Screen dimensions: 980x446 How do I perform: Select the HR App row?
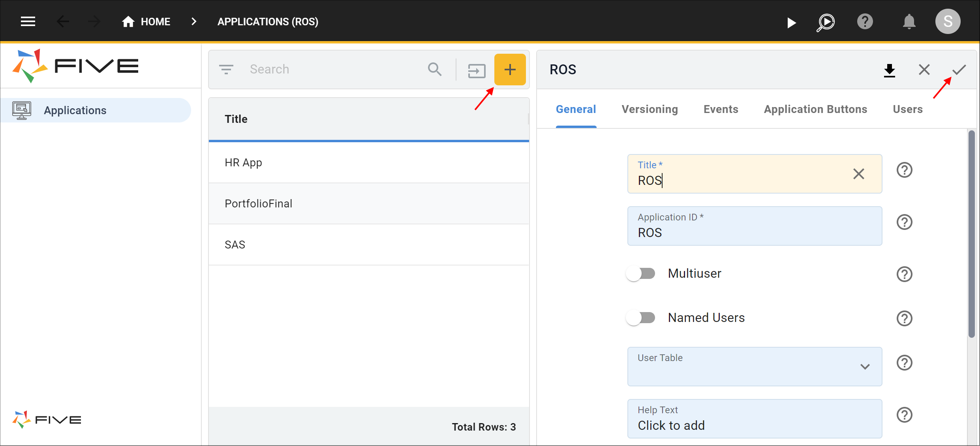pos(369,162)
